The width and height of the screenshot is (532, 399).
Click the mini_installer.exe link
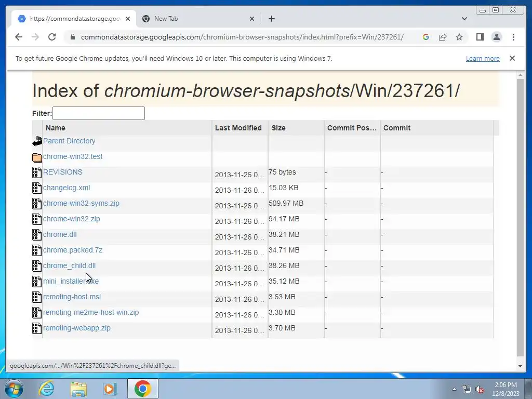click(x=71, y=281)
